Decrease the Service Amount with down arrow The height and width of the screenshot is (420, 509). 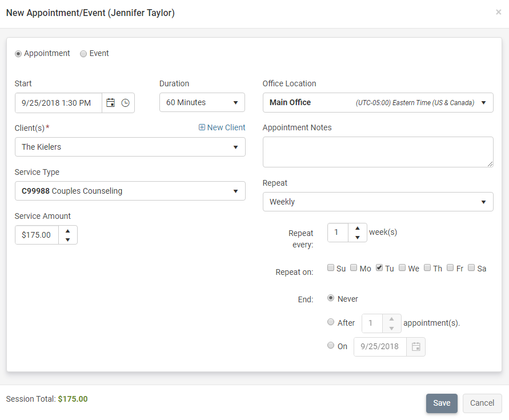click(x=67, y=239)
